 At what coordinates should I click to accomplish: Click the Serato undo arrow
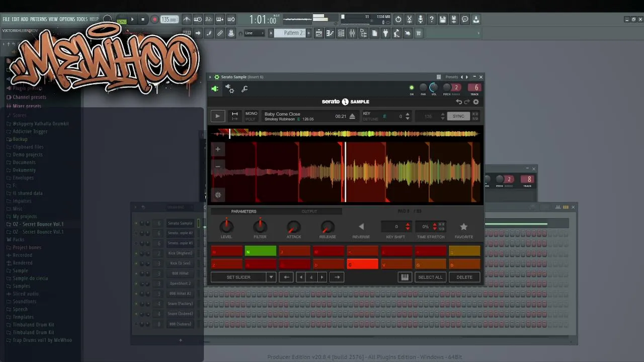pos(459,102)
